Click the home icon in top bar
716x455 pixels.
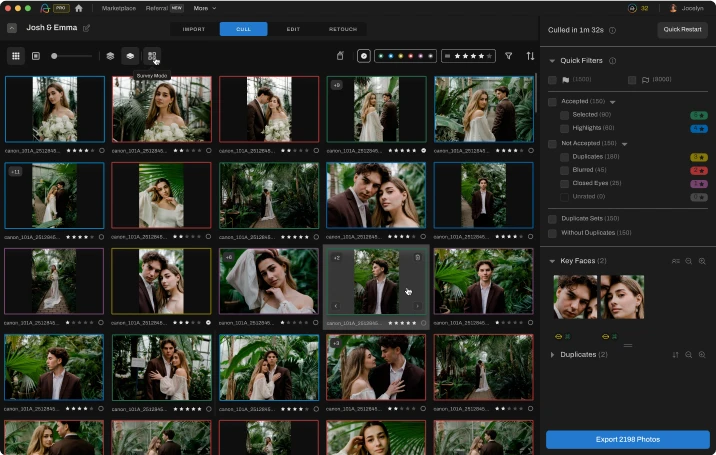pos(79,8)
